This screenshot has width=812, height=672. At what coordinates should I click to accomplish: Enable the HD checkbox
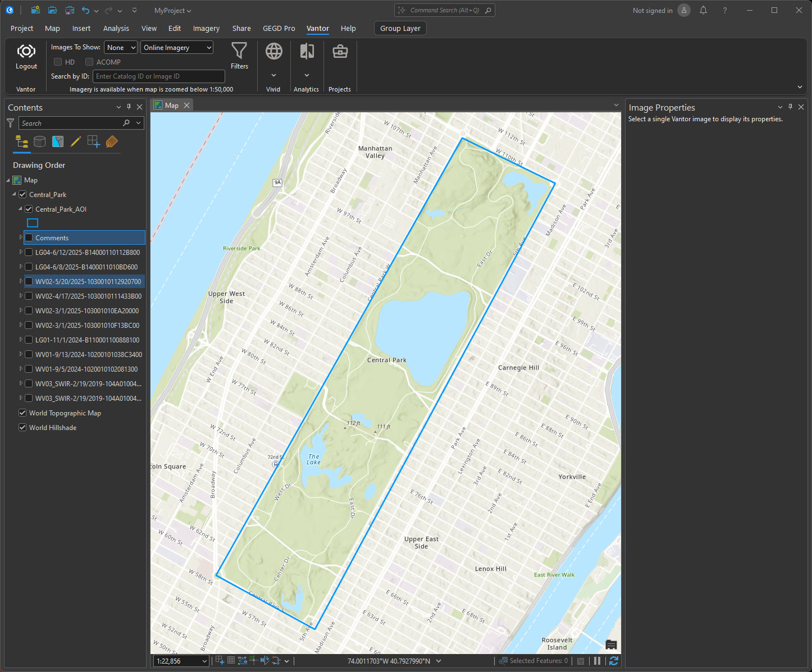point(58,62)
